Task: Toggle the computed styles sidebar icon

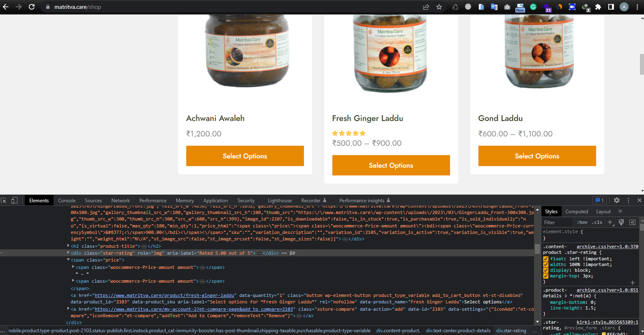Action: click(632, 222)
